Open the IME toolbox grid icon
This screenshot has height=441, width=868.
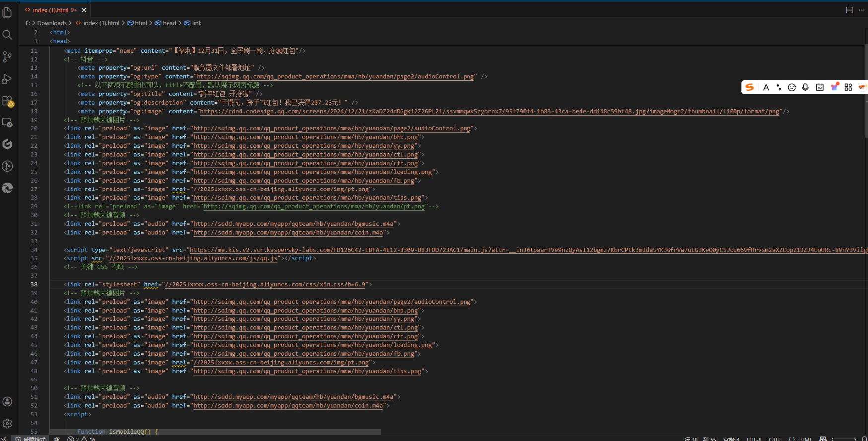848,87
